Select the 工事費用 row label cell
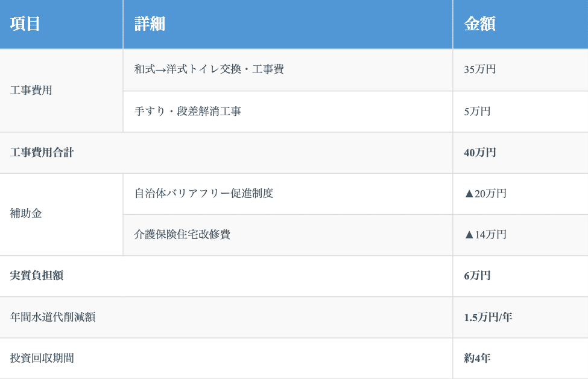Screen dimensions: 588x379 click(x=31, y=91)
